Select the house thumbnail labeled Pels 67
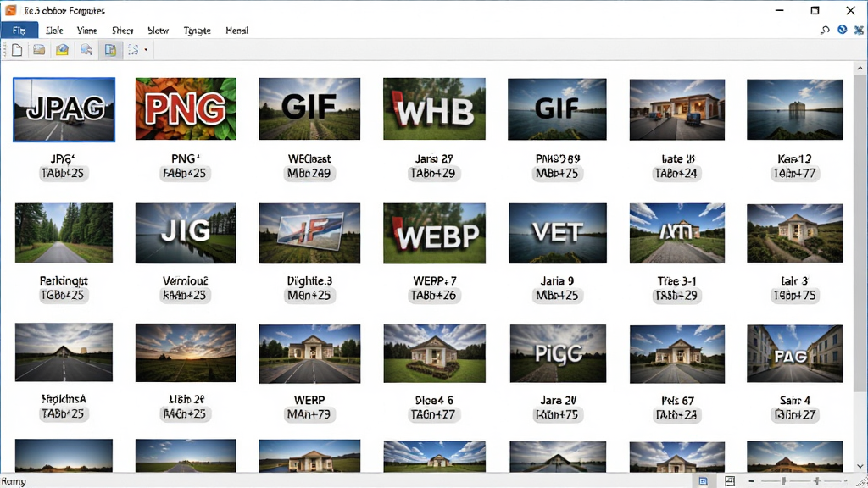The image size is (868, 488). 677,354
